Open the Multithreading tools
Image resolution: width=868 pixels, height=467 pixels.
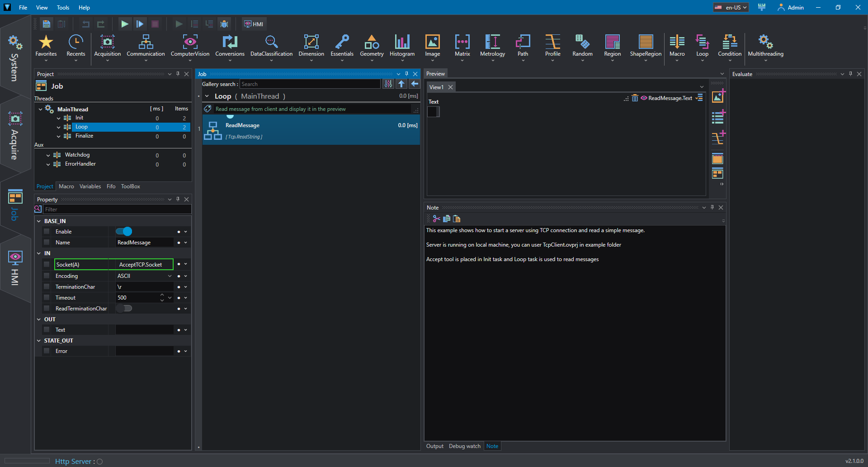pos(765,46)
